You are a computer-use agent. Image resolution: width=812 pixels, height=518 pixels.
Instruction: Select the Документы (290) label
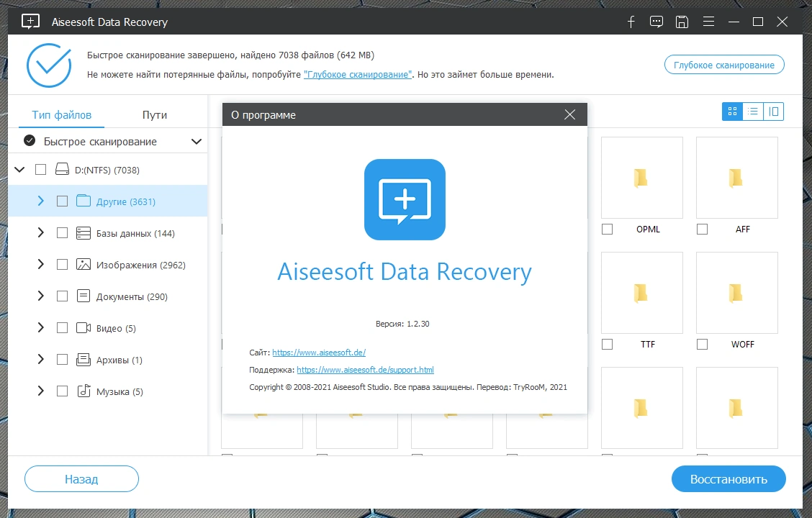pos(132,296)
